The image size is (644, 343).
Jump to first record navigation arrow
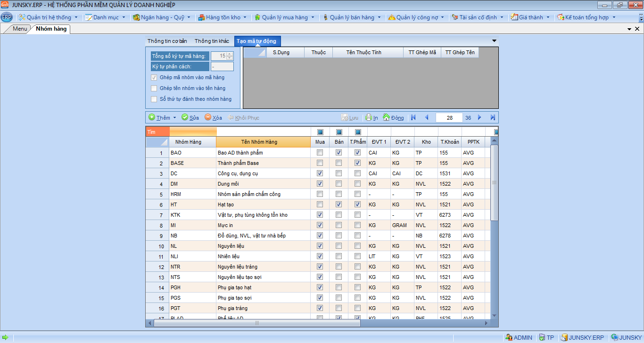[413, 118]
